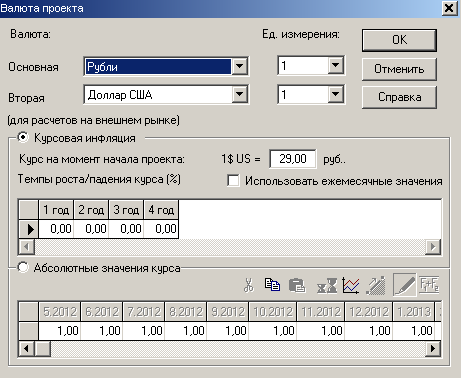461x378 pixels.
Task: Select the Курсовая инфляция radio button
Action: (23, 137)
